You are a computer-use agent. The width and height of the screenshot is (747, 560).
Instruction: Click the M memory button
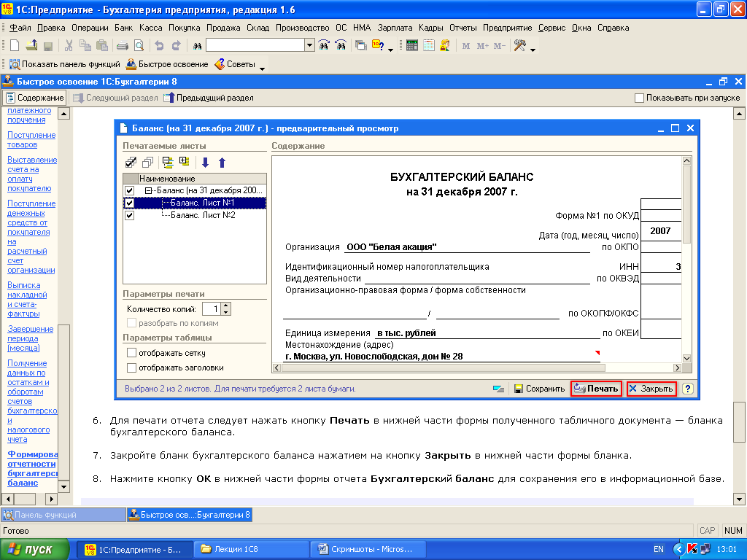click(x=466, y=46)
